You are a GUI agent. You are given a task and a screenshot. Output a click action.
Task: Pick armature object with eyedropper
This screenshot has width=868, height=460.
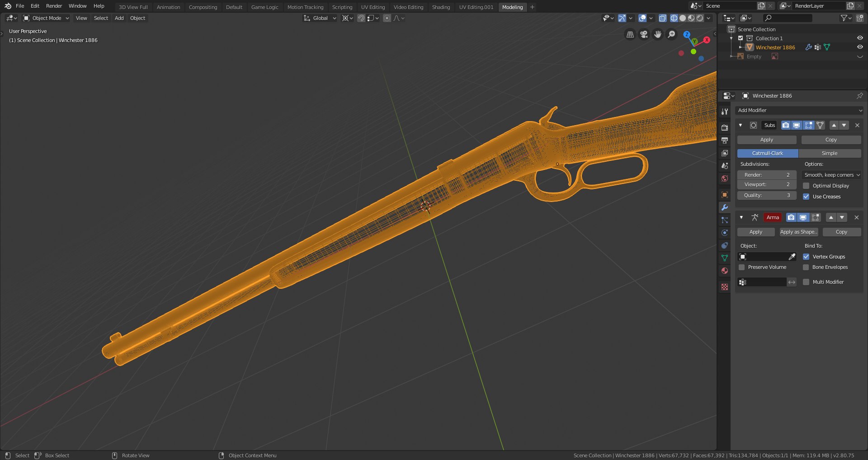[792, 257]
